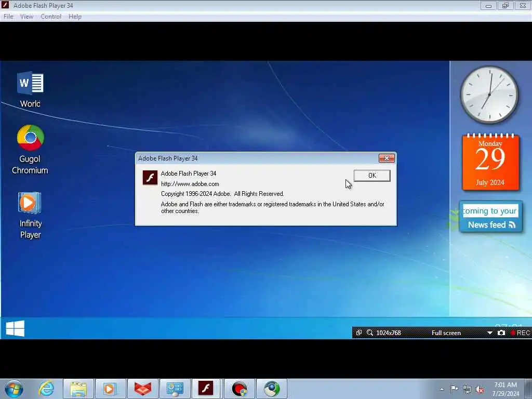Open the red recorder taskbar icon

pos(239,389)
